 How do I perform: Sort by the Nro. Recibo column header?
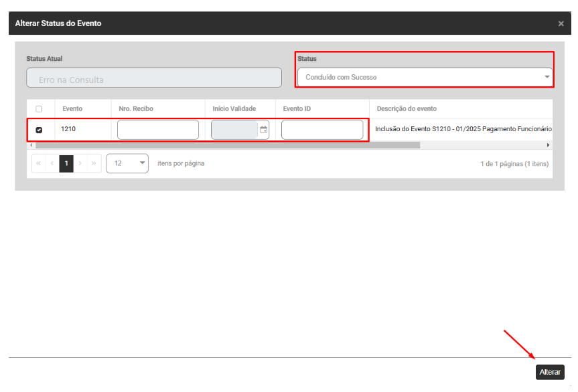pos(136,108)
